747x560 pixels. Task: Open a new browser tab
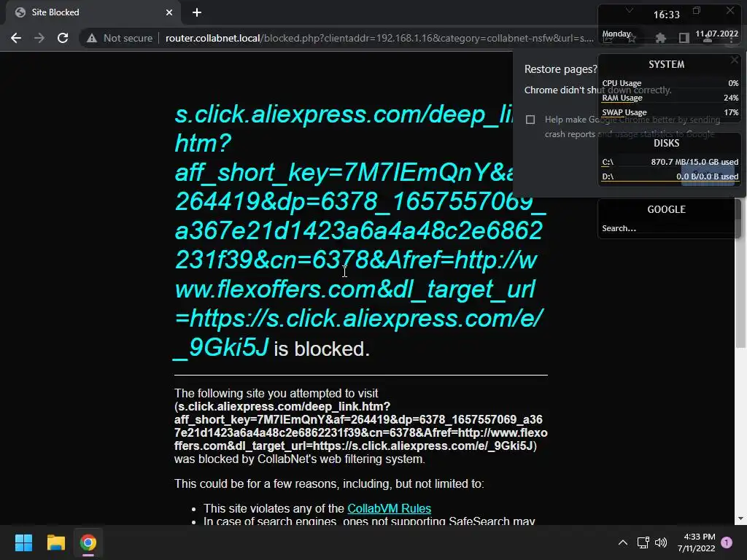click(x=197, y=12)
